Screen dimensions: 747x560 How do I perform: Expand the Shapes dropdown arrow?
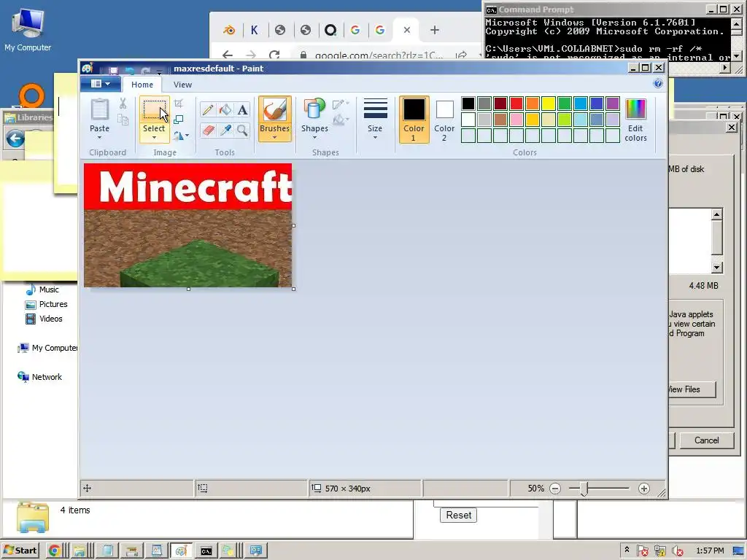point(314,138)
